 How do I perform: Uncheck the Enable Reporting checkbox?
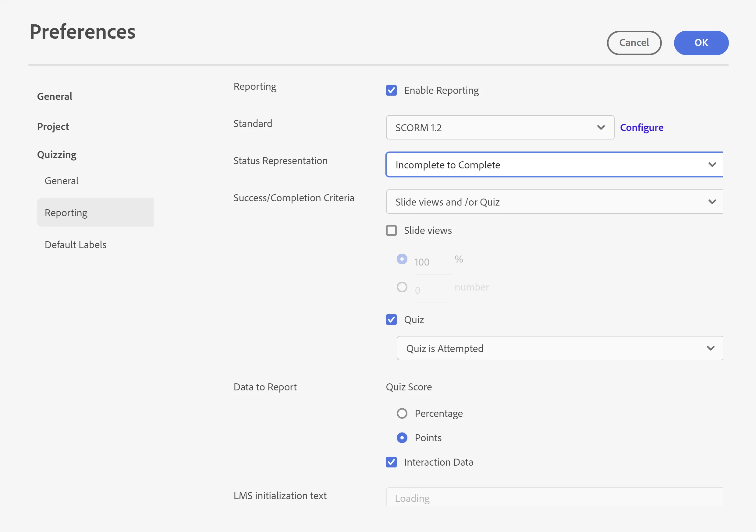point(391,90)
